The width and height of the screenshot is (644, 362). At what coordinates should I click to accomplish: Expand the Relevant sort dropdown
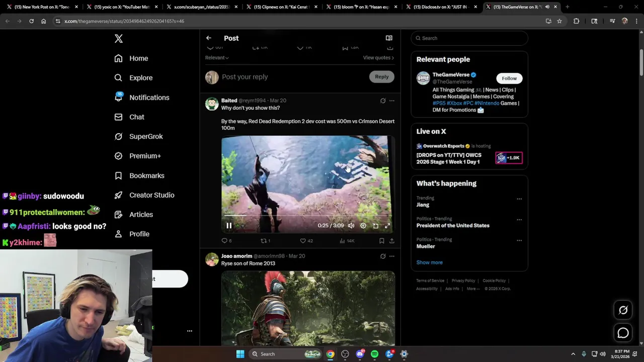coord(217,58)
